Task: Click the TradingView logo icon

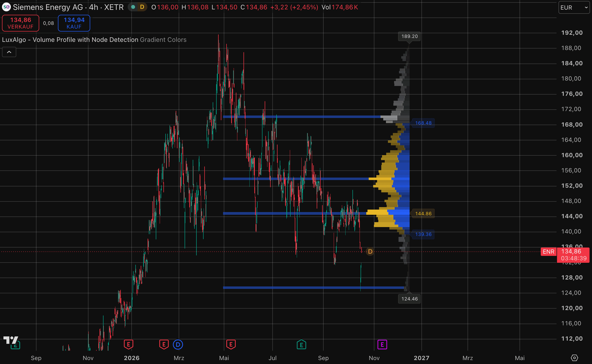Action: point(11,340)
